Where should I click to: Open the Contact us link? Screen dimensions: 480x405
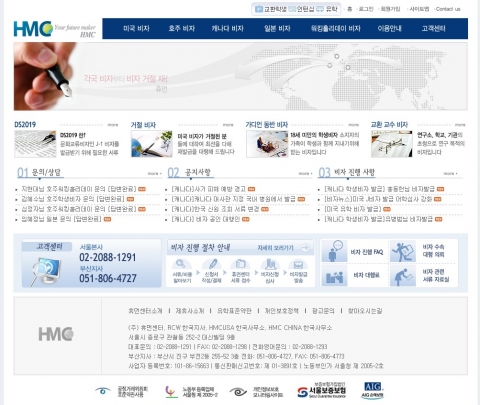tap(448, 9)
